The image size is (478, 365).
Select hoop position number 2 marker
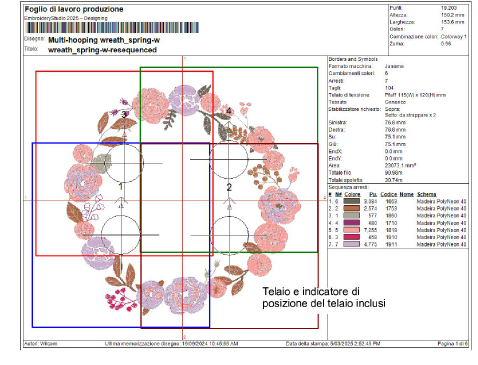coord(229,187)
